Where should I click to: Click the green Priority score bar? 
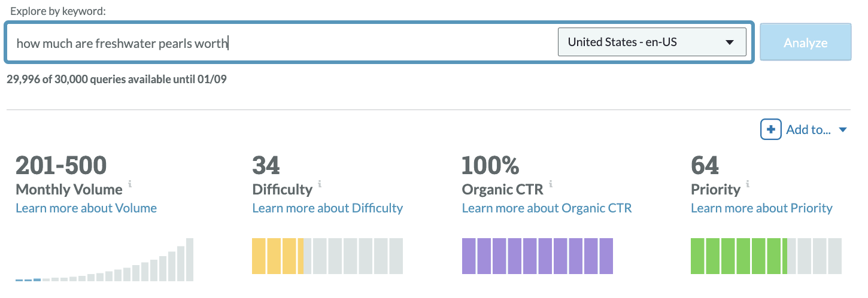click(739, 256)
